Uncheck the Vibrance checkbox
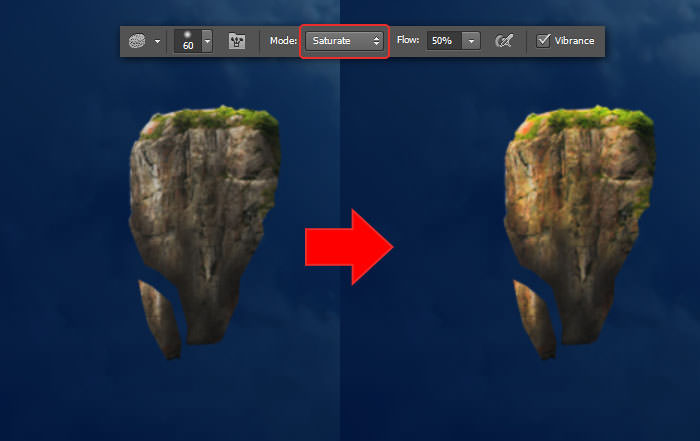This screenshot has width=700, height=441. (x=543, y=41)
